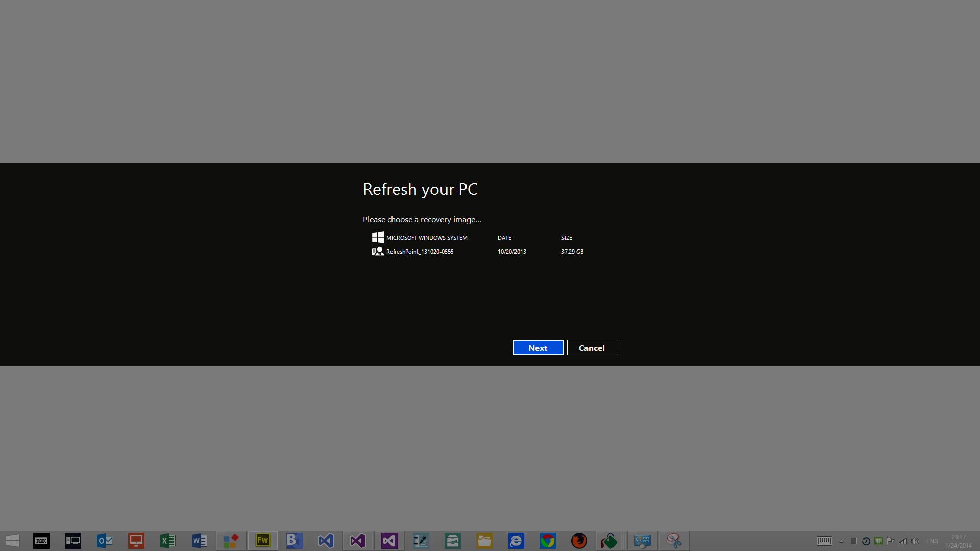Open the This PC taskbar icon
This screenshot has height=551, width=980.
point(73,541)
